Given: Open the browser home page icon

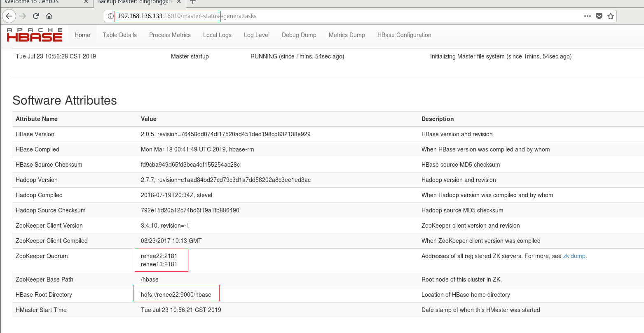Looking at the screenshot, I should [x=49, y=16].
